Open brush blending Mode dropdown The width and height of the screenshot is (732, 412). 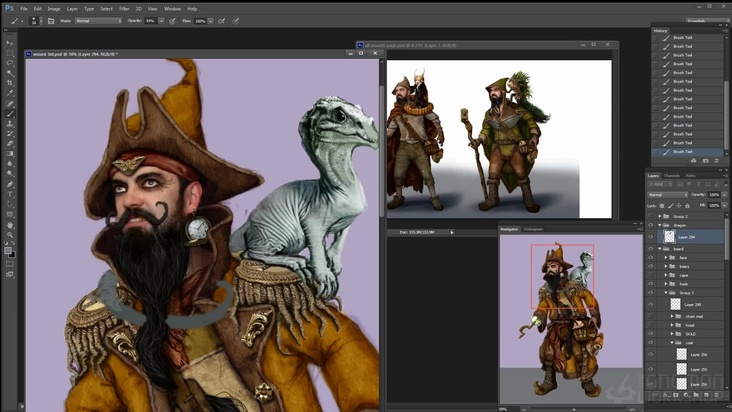tap(99, 21)
